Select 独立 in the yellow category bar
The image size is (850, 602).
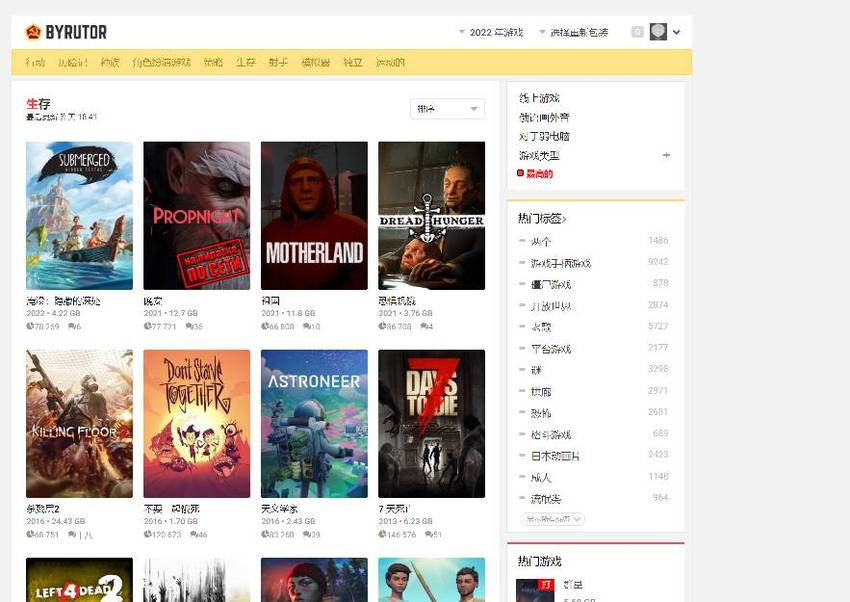[x=353, y=62]
